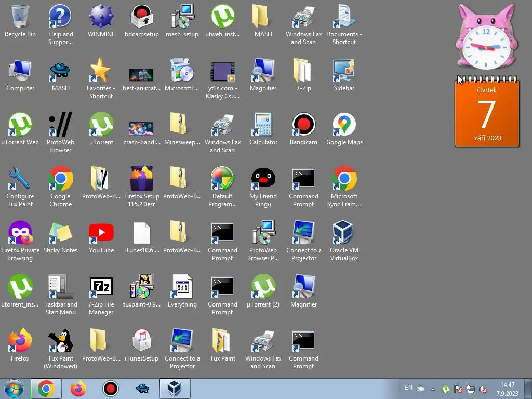Click the EN language indicator

pos(408,388)
